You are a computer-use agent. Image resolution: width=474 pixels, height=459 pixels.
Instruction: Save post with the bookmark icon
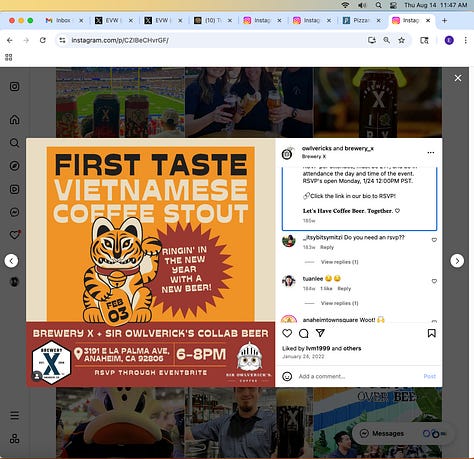point(432,333)
